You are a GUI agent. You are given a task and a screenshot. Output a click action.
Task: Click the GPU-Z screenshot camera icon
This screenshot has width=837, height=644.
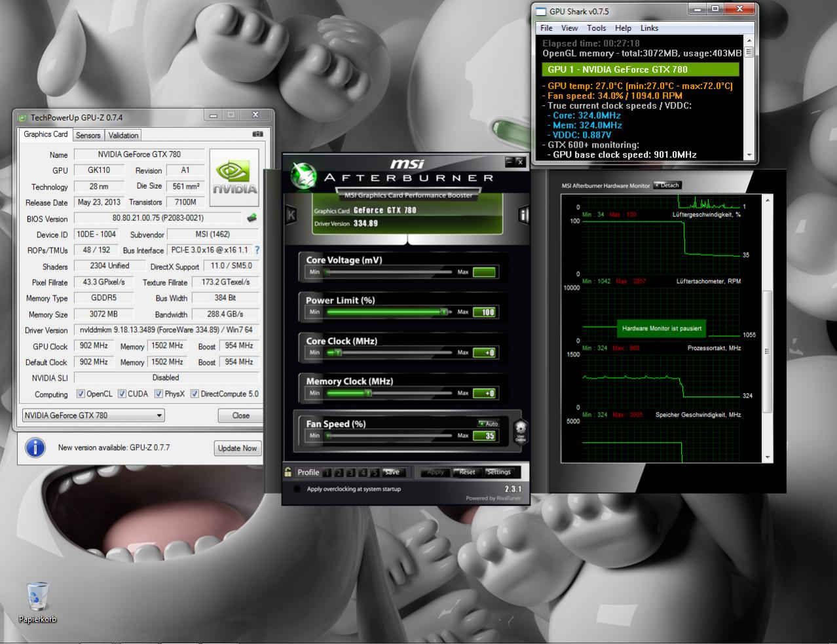pyautogui.click(x=257, y=134)
